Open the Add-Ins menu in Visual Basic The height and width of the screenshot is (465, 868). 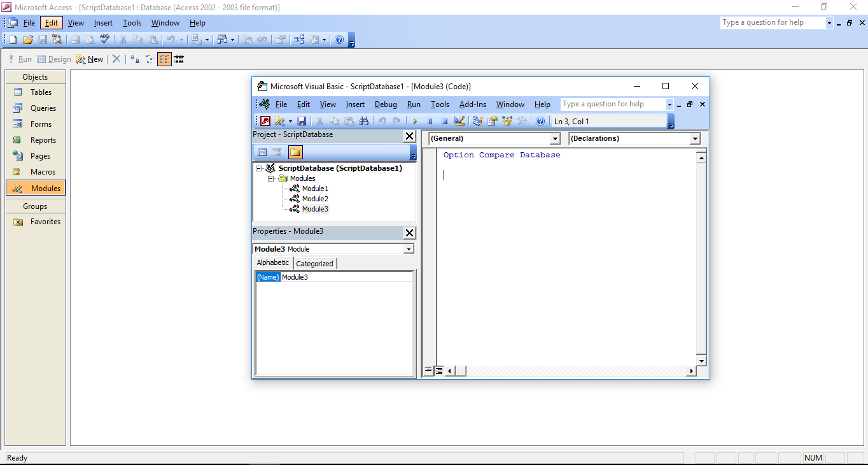coord(473,104)
